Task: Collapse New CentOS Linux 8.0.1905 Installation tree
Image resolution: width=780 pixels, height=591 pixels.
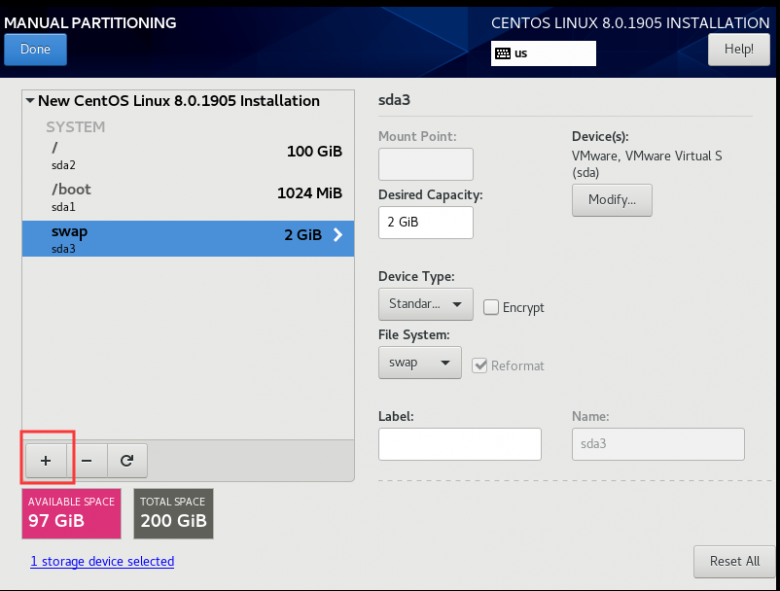Action: tap(30, 100)
